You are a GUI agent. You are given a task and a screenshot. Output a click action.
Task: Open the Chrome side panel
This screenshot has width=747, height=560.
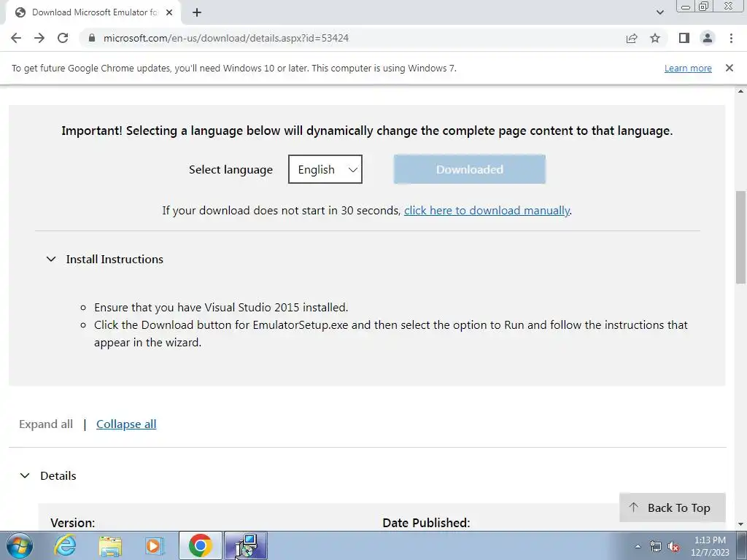(684, 38)
